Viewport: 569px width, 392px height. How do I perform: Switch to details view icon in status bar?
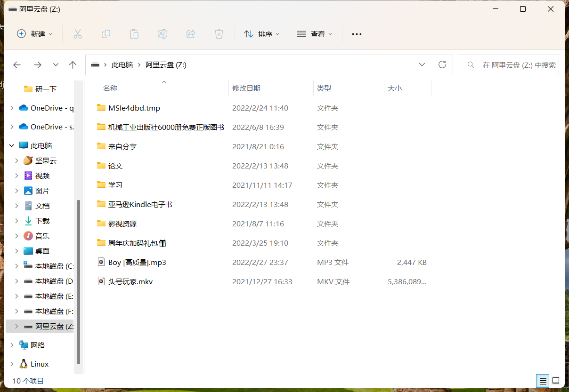coord(543,380)
